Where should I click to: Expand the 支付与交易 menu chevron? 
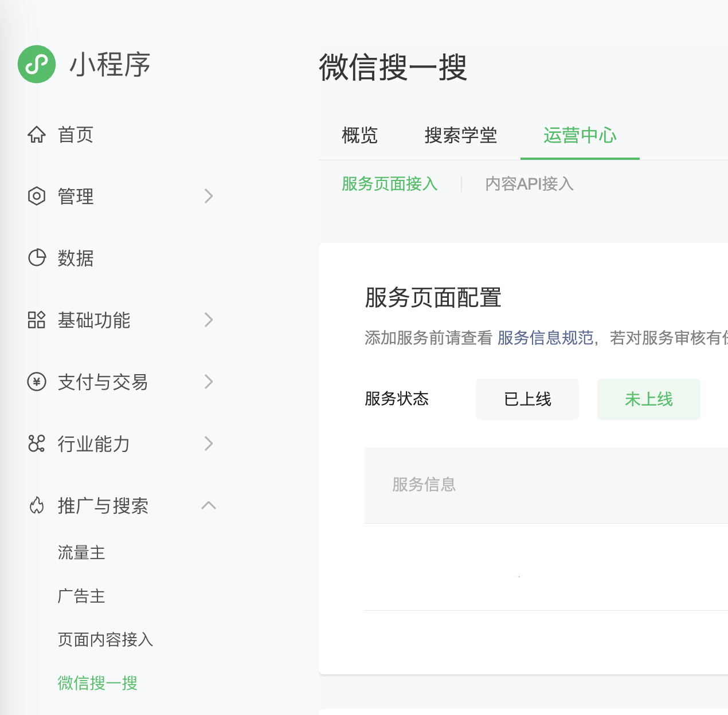[x=209, y=382]
